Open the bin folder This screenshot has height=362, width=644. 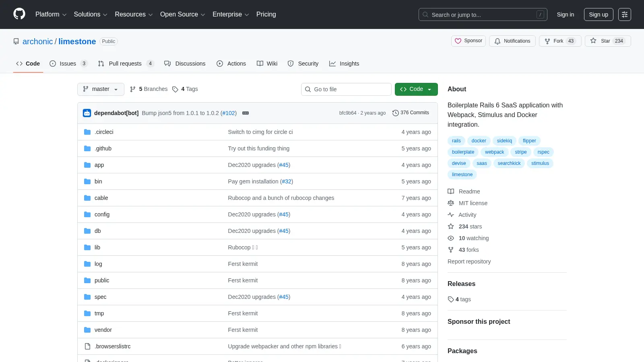coord(98,181)
